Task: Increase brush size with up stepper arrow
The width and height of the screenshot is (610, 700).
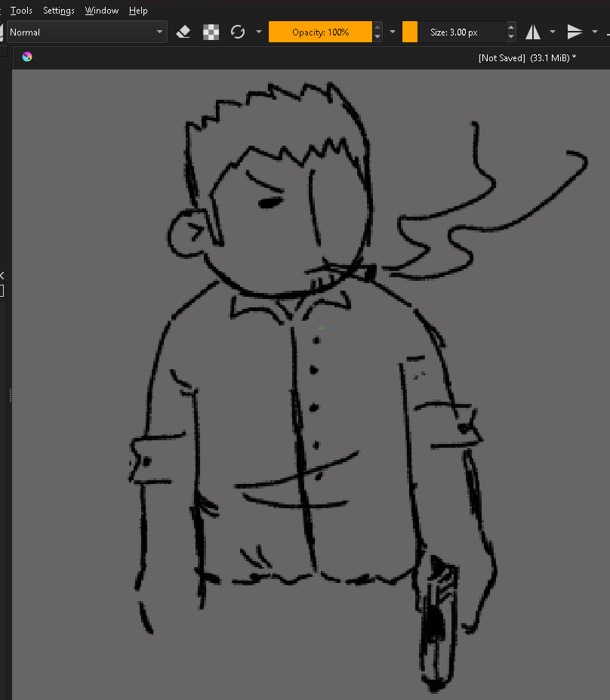Action: coord(511,26)
